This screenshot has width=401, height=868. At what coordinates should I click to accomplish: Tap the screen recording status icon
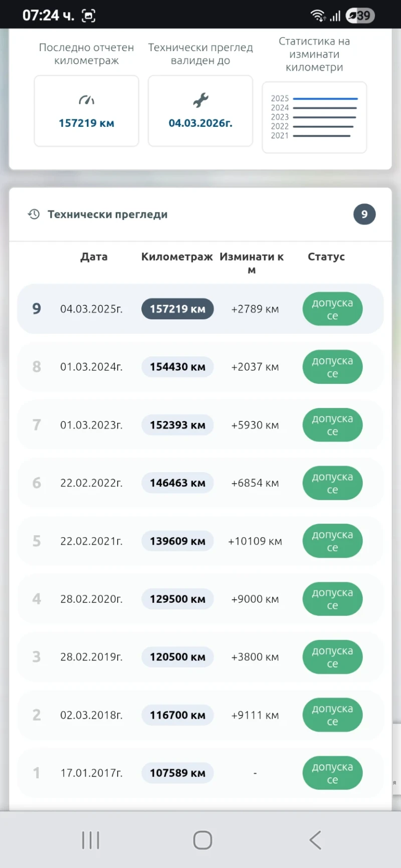point(89,16)
